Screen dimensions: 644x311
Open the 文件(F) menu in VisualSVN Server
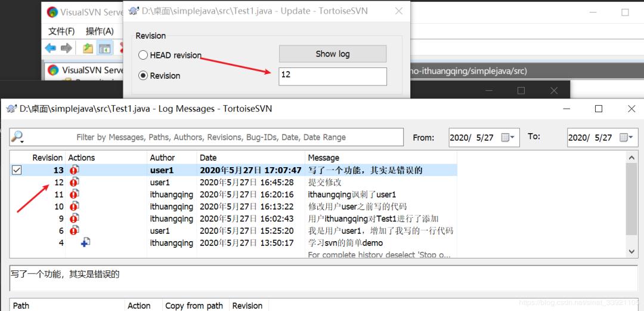[61, 31]
